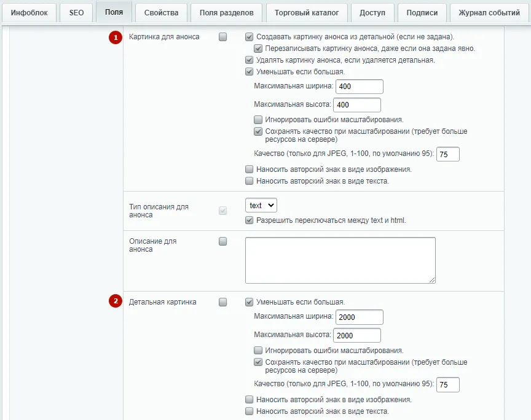Mark Детальная картинка as required
The image size is (531, 420).
pyautogui.click(x=223, y=302)
